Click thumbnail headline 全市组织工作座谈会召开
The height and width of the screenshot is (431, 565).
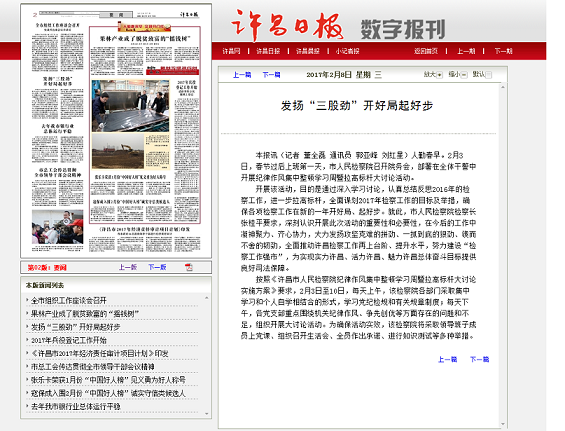[x=58, y=26]
